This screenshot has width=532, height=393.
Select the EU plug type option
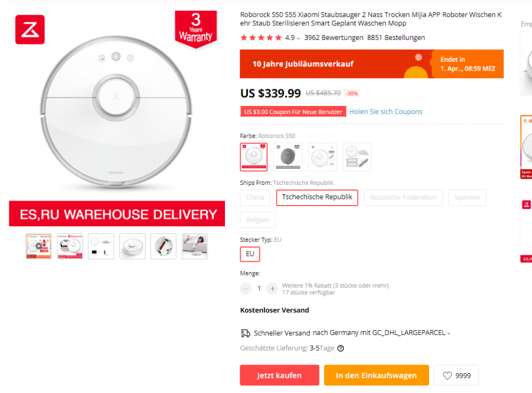250,254
